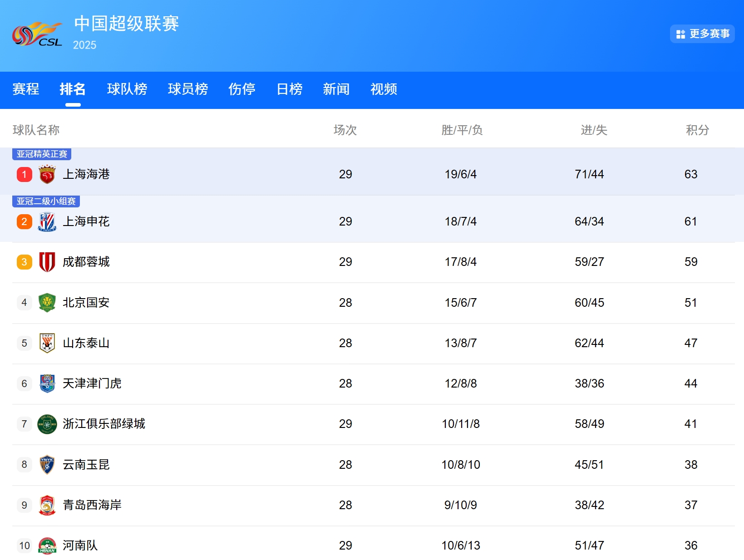Click the 天津津门虎 team crest
The image size is (744, 560).
click(x=47, y=383)
